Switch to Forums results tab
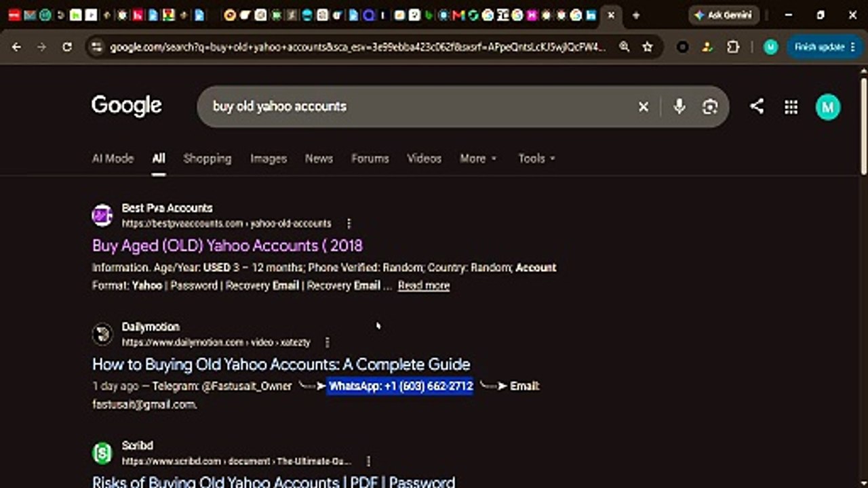The width and height of the screenshot is (868, 488). (370, 159)
